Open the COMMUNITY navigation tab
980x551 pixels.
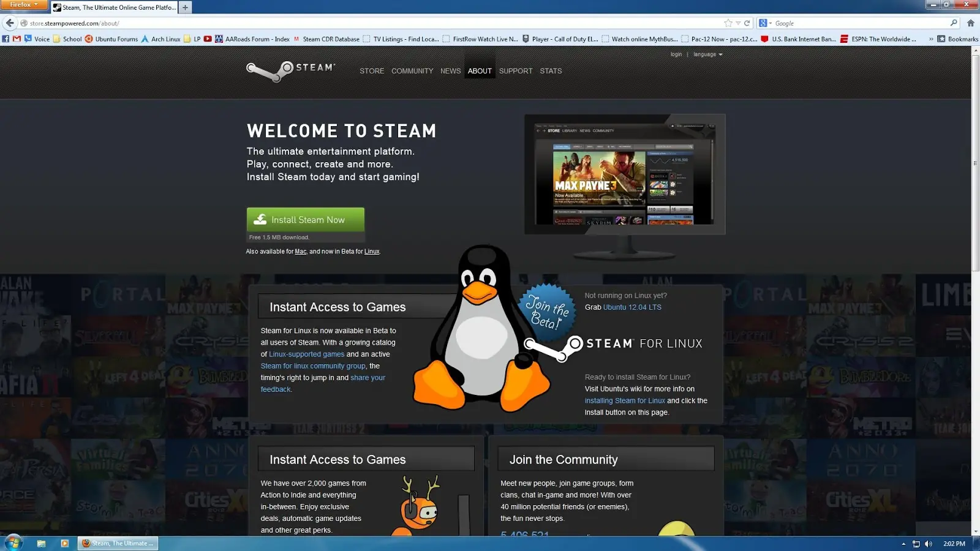(412, 71)
